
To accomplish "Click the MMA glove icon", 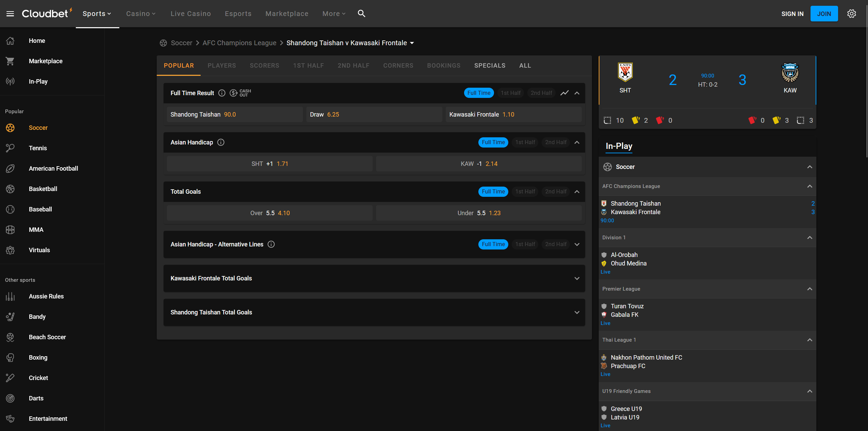I will pyautogui.click(x=10, y=230).
